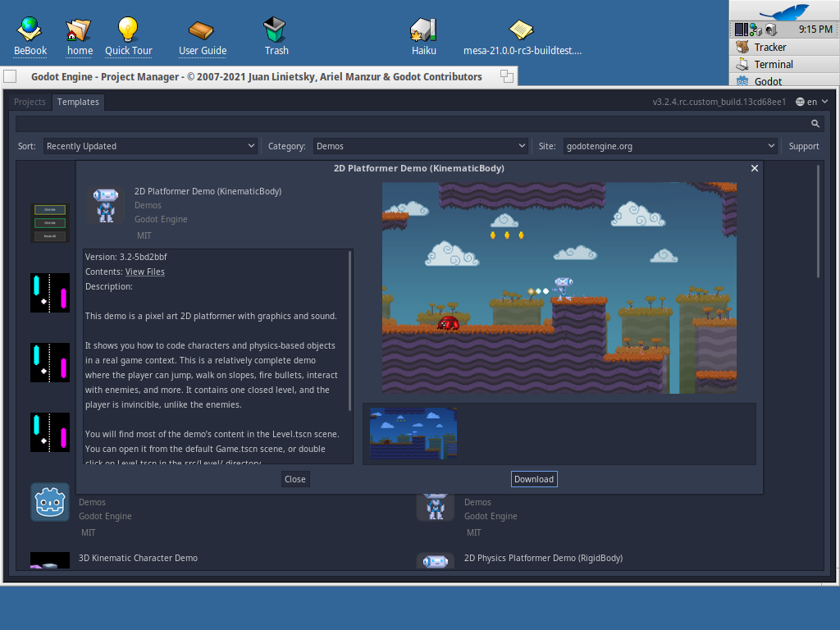The height and width of the screenshot is (630, 840).
Task: Click the search magnifier icon
Action: point(815,124)
